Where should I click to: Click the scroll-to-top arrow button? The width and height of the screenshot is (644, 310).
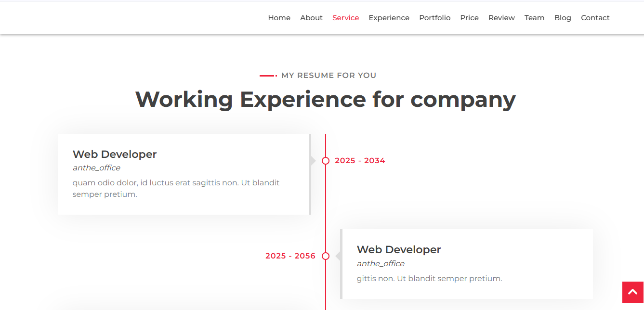[633, 292]
